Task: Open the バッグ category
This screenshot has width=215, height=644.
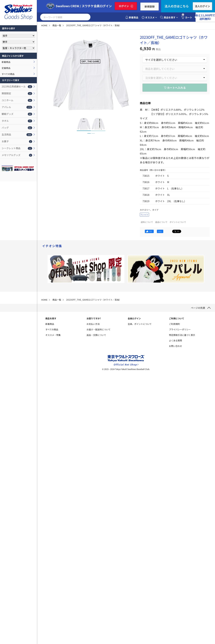Action: click(18, 128)
